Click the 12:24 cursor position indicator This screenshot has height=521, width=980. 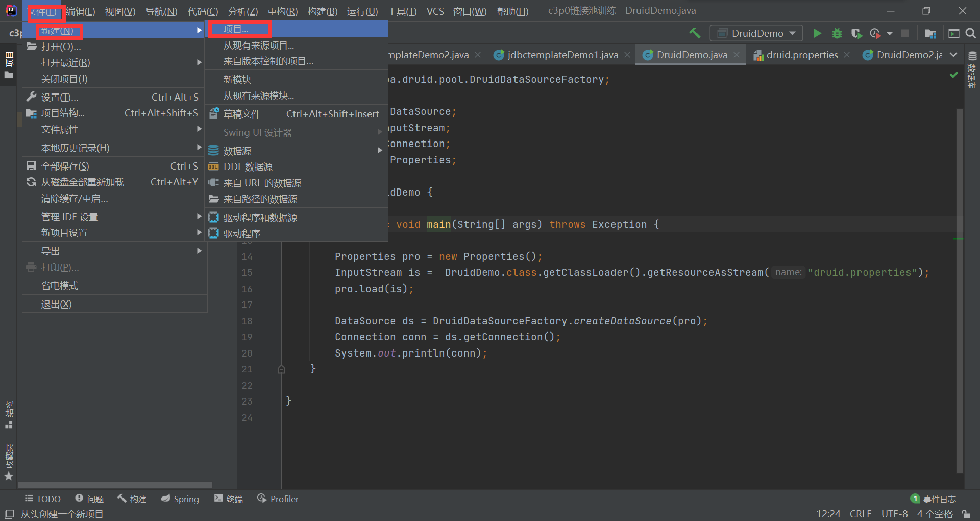[x=828, y=514]
